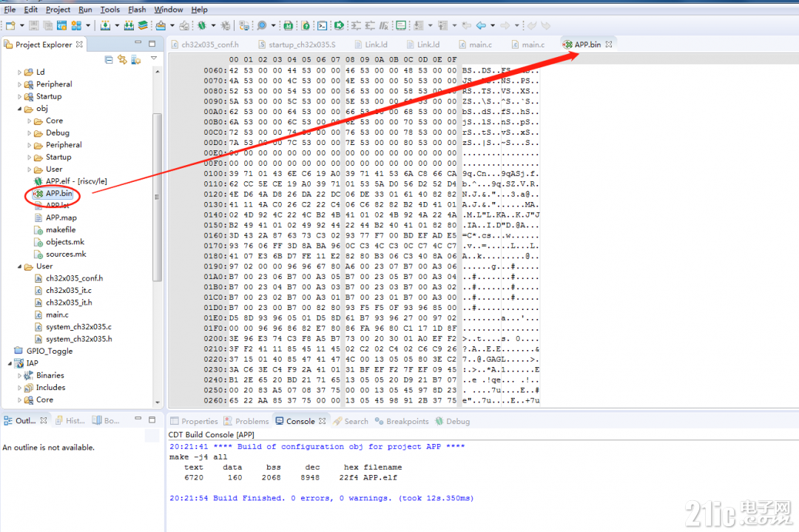Close the APP.bin editor tab
This screenshot has height=532, width=799.
click(608, 44)
